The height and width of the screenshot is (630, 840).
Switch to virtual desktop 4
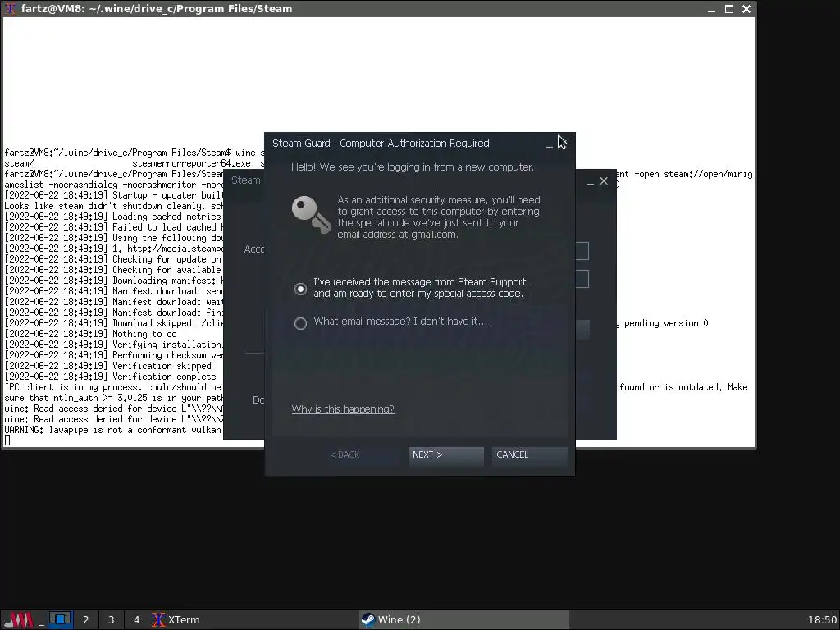(136, 620)
